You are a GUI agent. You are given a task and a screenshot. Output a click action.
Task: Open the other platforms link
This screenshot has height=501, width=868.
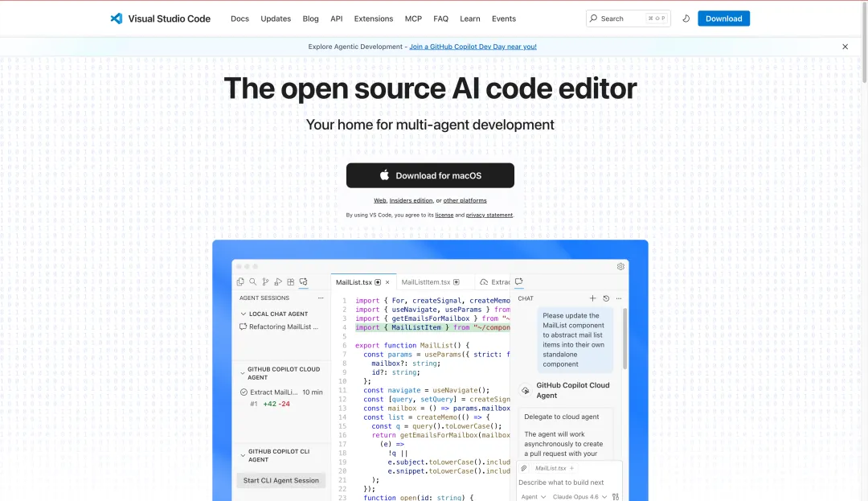point(465,200)
